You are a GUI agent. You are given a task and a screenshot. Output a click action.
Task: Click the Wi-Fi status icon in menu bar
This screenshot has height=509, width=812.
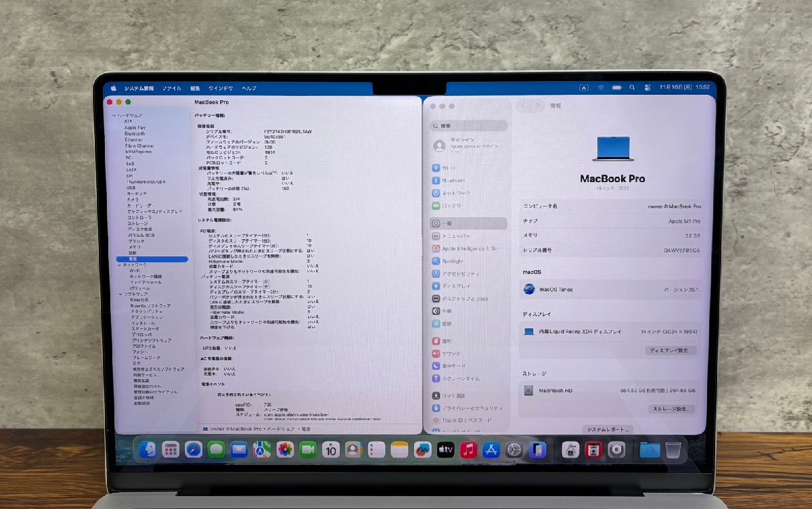coord(600,87)
